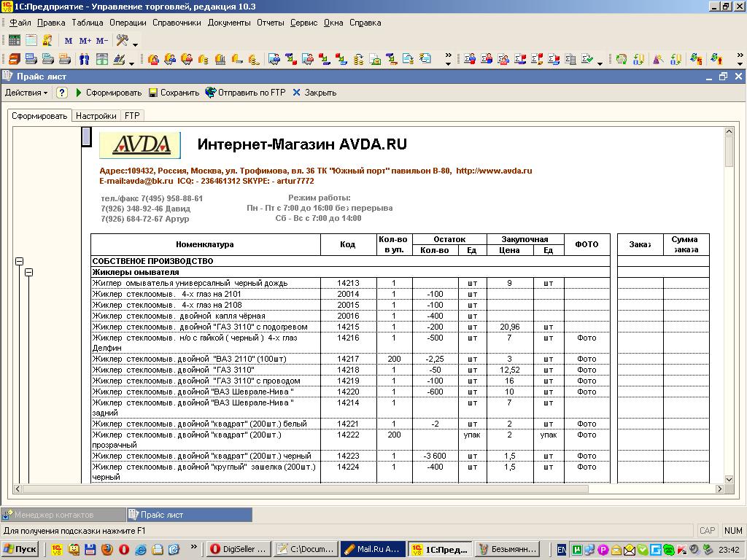The image size is (747, 560).
Task: Open the http://www.avda.ru link
Action: [x=494, y=171]
